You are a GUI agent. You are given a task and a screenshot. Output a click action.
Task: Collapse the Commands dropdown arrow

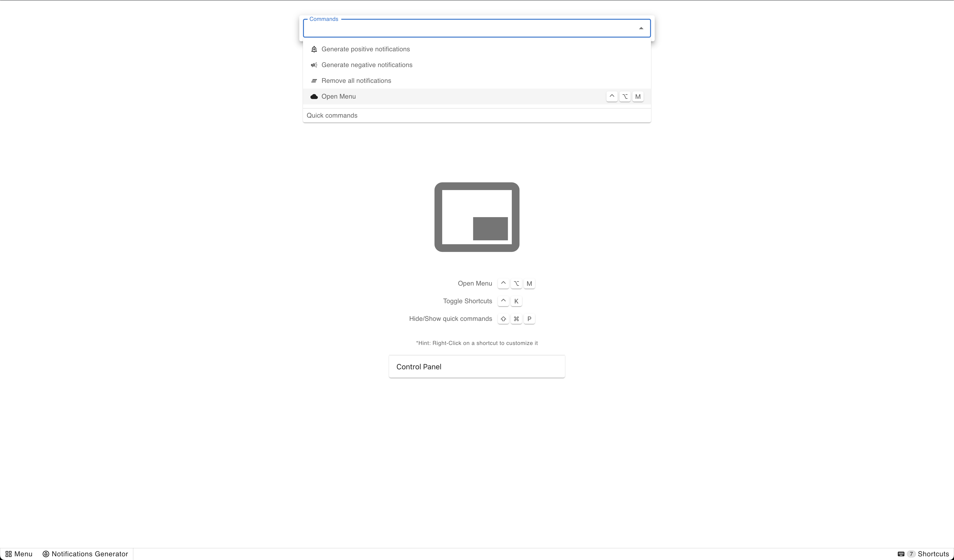pyautogui.click(x=641, y=28)
